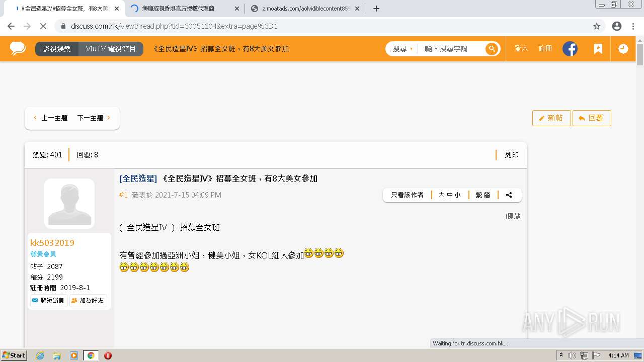Click the taskbar clock 4:14 AM

click(618, 355)
